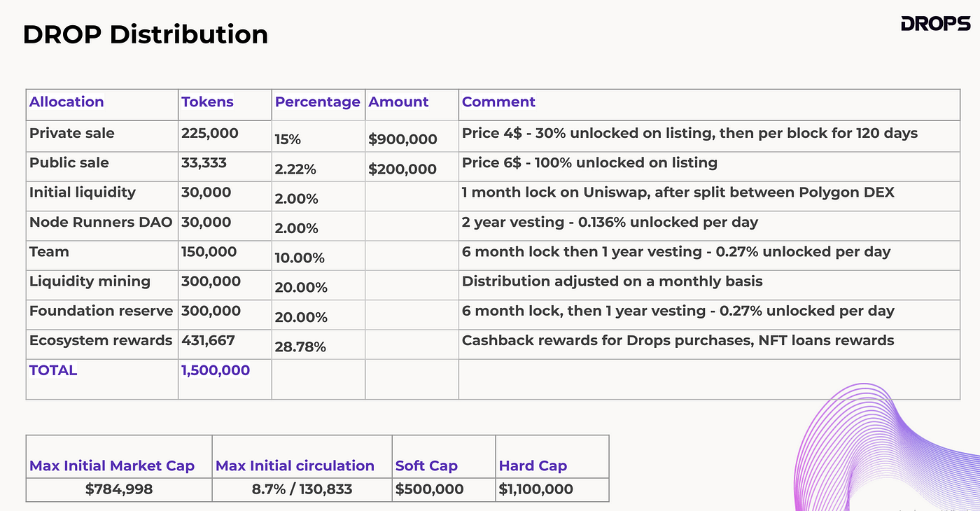Screen dimensions: 980x511
Task: Select the Comment column header
Action: 498,102
